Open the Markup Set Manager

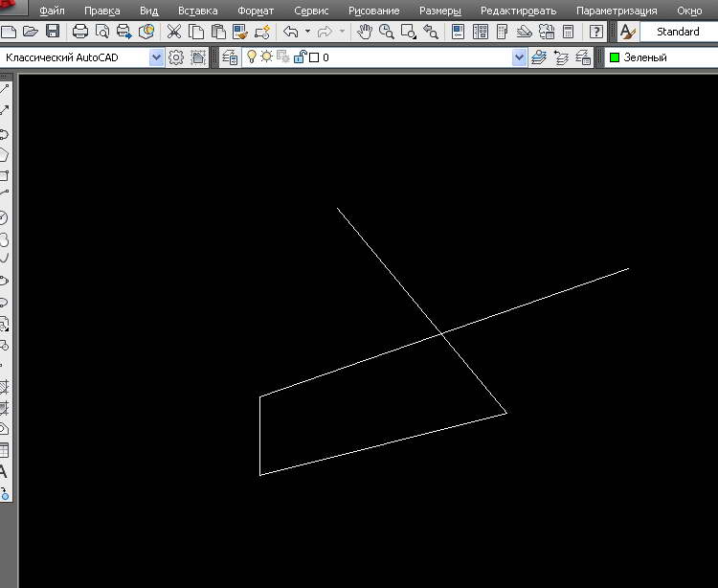[x=547, y=32]
